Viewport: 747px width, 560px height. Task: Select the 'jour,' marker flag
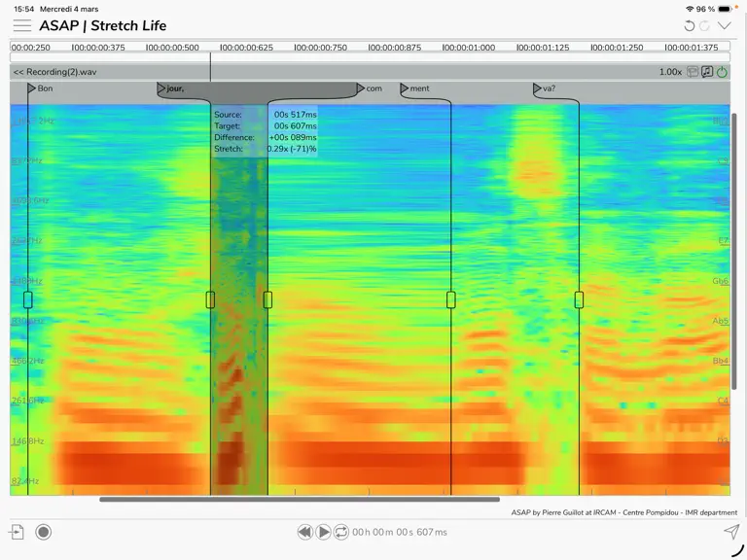pyautogui.click(x=170, y=88)
